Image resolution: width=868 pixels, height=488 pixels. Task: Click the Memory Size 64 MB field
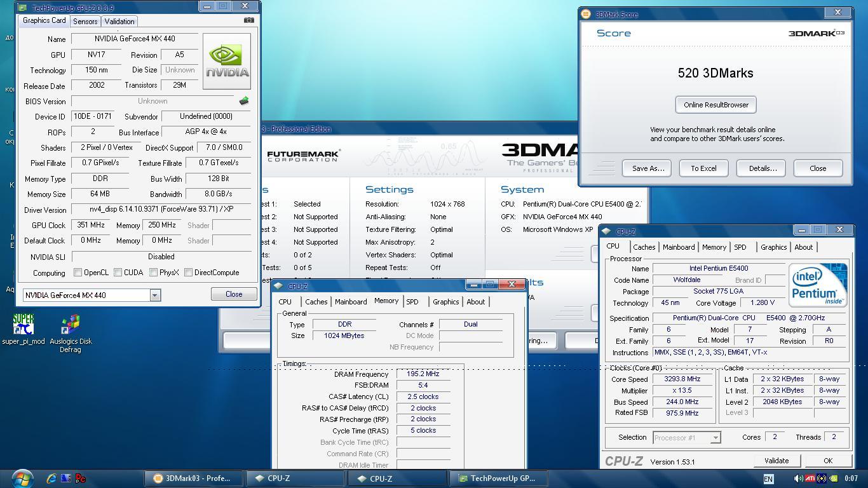tap(100, 194)
